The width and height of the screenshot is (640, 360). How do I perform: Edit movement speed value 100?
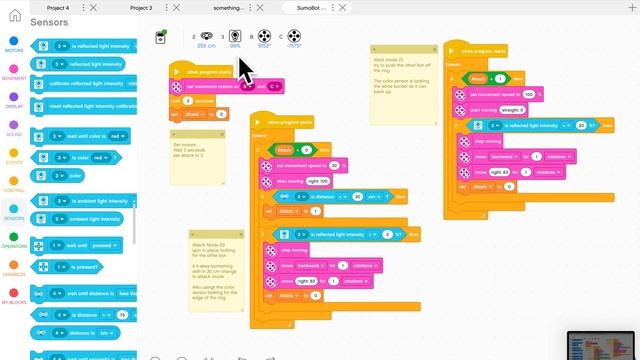tap(529, 94)
